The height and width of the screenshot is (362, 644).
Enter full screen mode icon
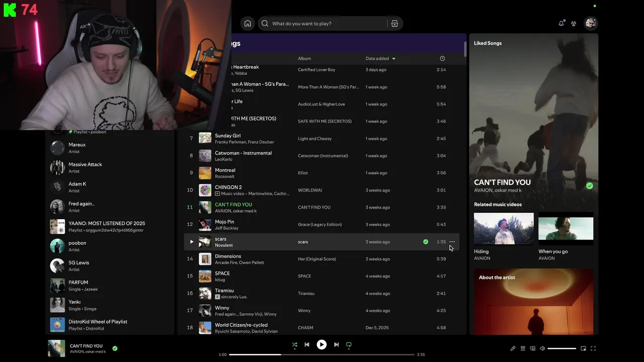point(593,348)
